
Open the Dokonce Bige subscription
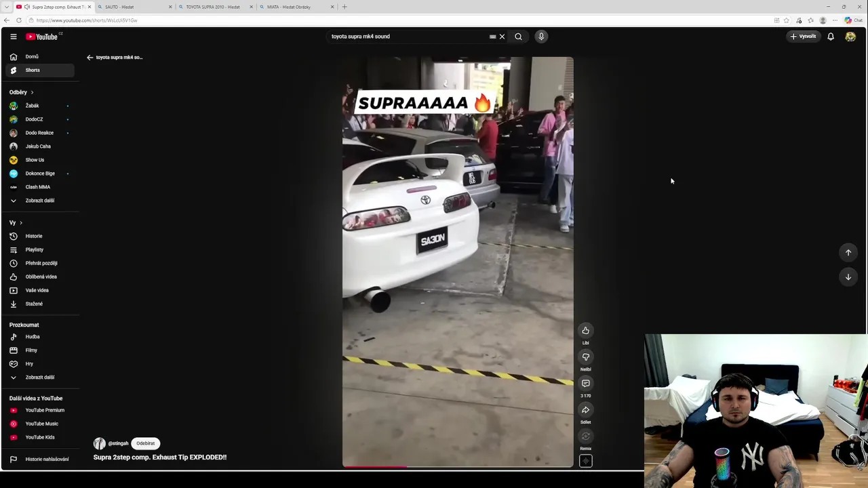[40, 174]
